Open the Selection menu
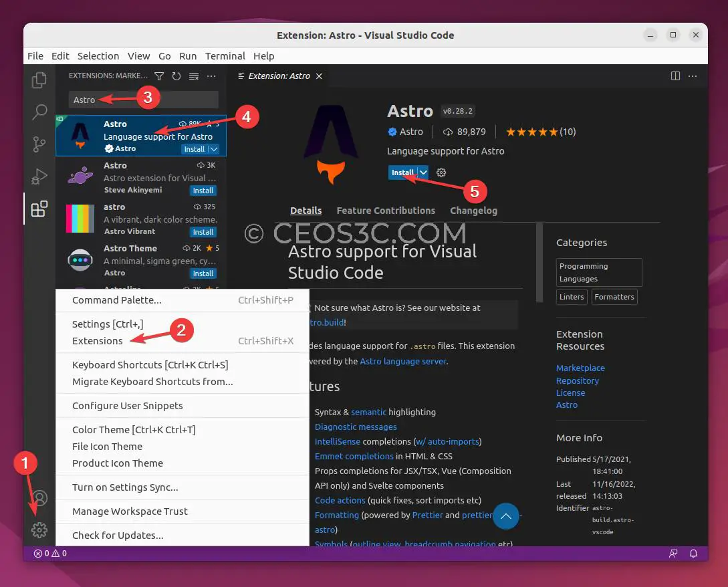728x587 pixels. pos(98,56)
